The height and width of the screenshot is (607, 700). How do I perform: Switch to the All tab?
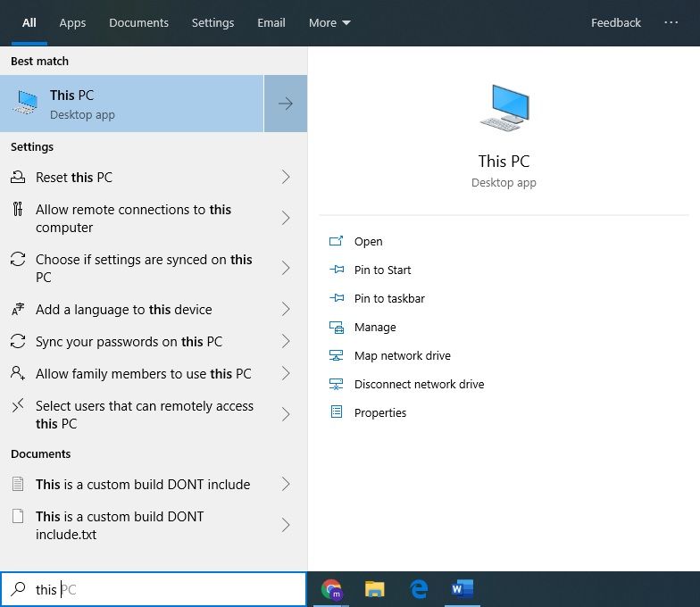coord(29,22)
